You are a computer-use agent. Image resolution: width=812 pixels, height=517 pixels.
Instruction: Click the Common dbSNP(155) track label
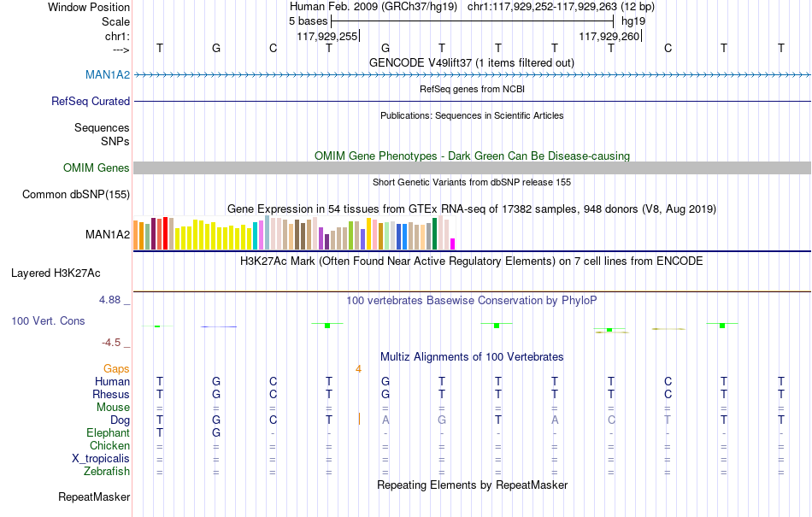point(75,194)
